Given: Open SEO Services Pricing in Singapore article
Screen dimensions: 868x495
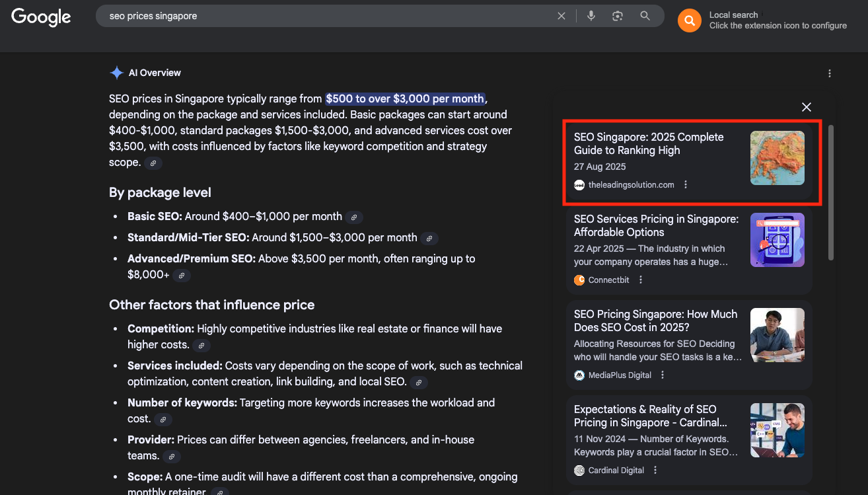Looking at the screenshot, I should pyautogui.click(x=656, y=225).
